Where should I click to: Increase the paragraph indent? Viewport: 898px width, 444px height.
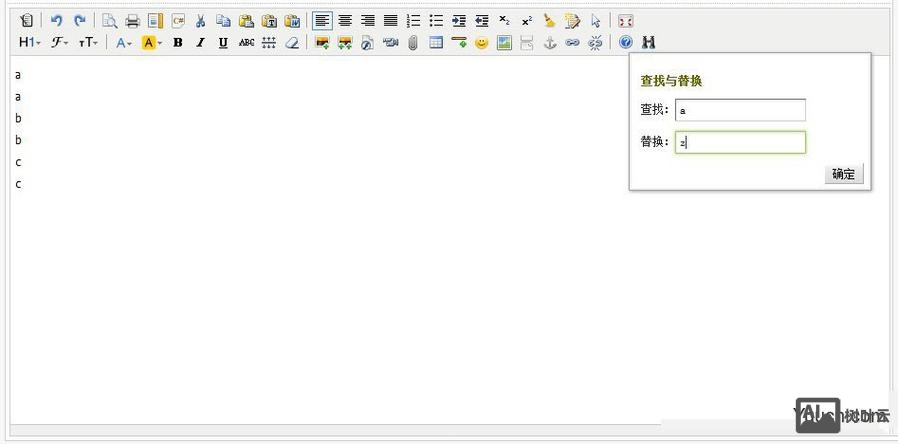click(x=459, y=21)
